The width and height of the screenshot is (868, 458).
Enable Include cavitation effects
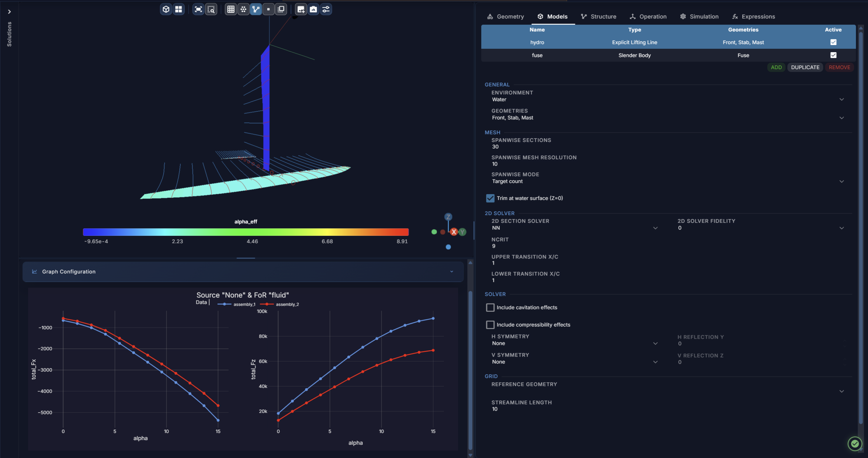click(490, 307)
